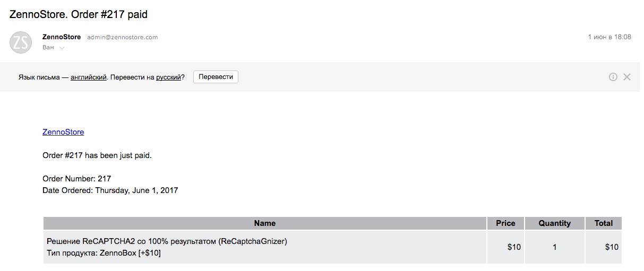Screen dimensions: 644x271
Task: Click the ZS sender avatar icon
Action: (x=21, y=42)
